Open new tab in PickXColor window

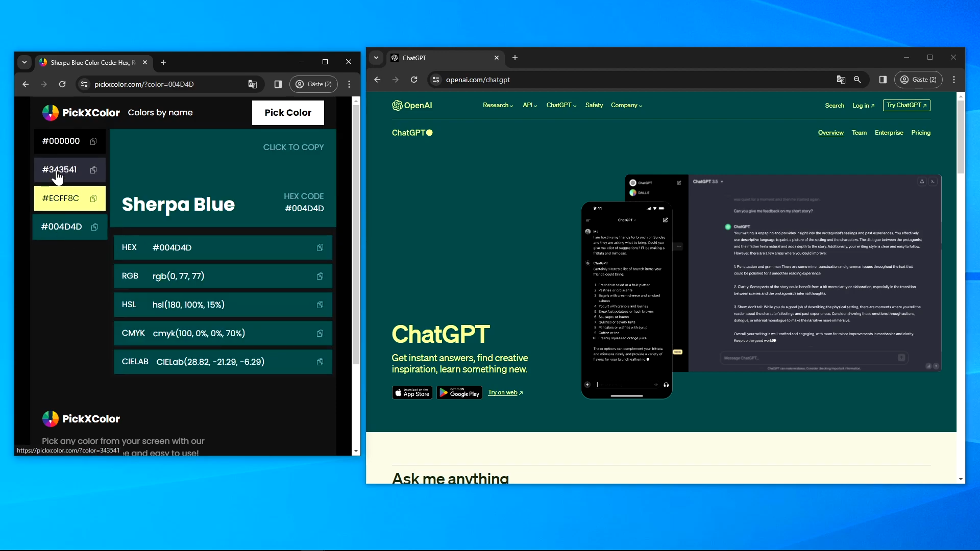coord(163,62)
